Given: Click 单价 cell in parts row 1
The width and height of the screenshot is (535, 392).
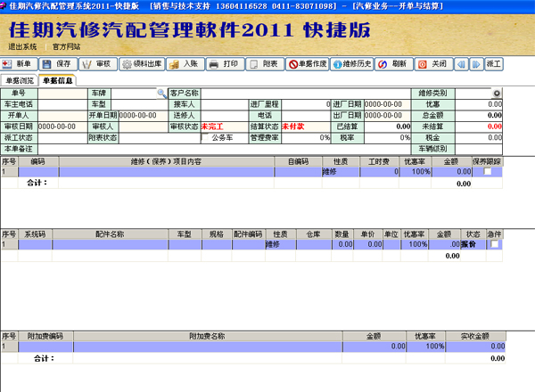Looking at the screenshot, I should [x=367, y=244].
